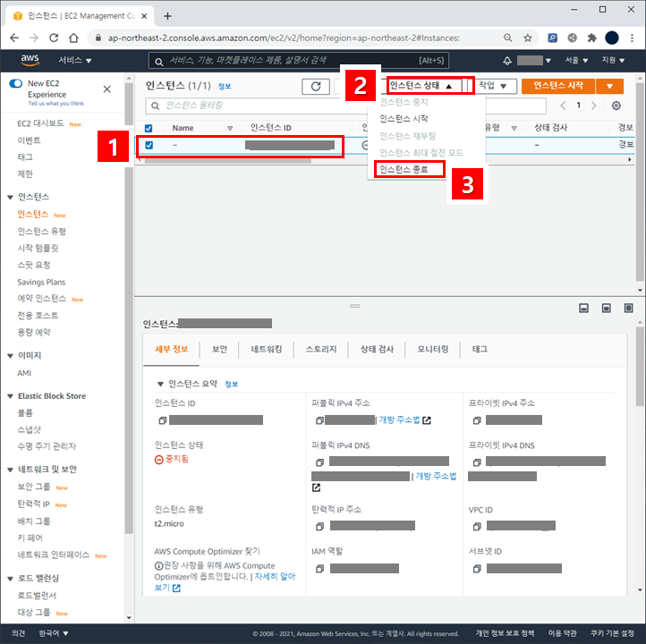
Task: Go to next page of instances
Action: point(594,106)
